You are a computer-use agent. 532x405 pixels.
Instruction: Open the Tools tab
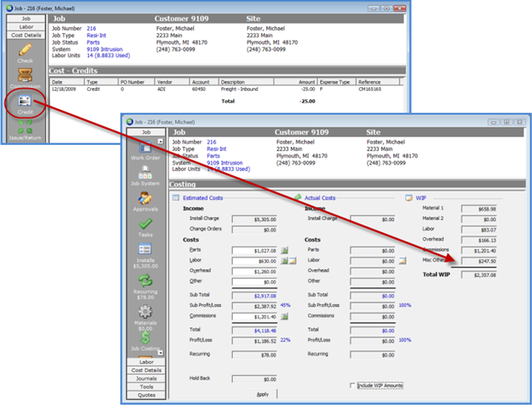point(146,387)
